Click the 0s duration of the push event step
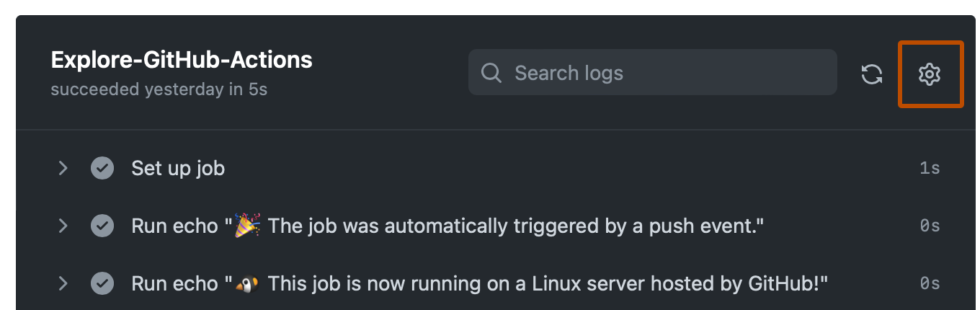980x310 pixels. coord(930,226)
